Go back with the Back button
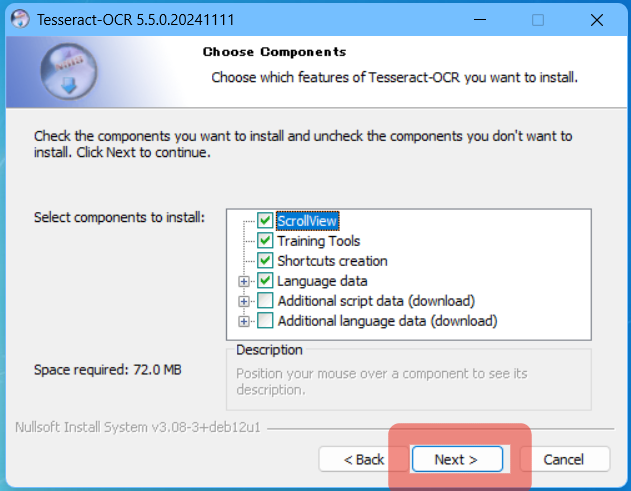Image resolution: width=631 pixels, height=491 pixels. coord(363,459)
